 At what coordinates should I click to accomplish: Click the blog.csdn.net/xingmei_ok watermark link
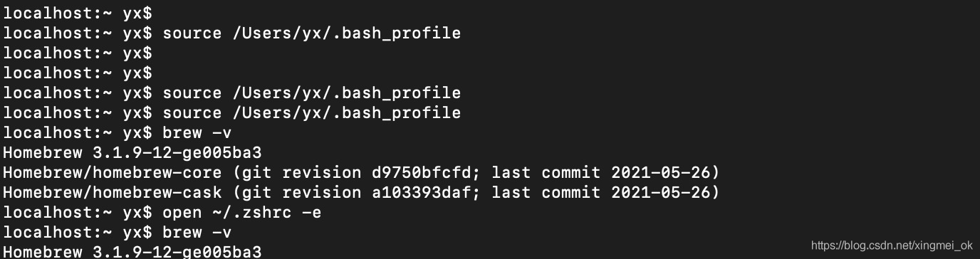tap(892, 245)
